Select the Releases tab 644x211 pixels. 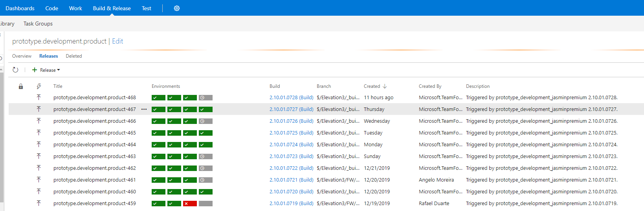tap(49, 56)
